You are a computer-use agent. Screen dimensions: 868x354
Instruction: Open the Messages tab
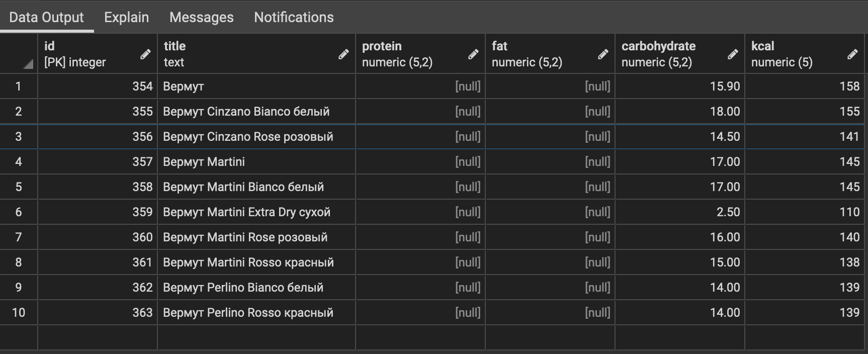click(201, 17)
